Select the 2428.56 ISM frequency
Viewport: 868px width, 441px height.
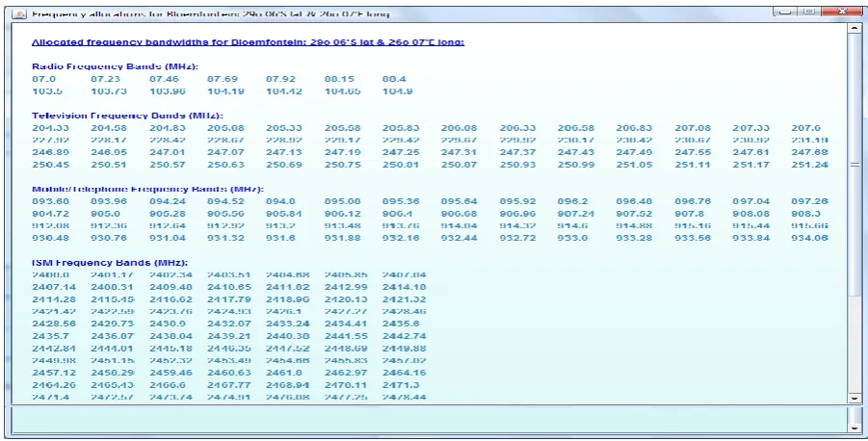tap(54, 324)
